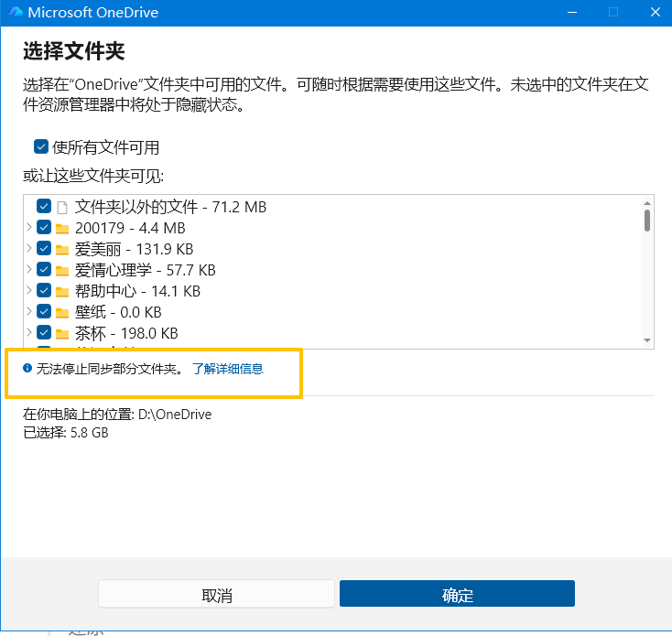Toggle the 使所有文件可用 checkbox
This screenshot has height=636, width=672.
click(x=41, y=146)
